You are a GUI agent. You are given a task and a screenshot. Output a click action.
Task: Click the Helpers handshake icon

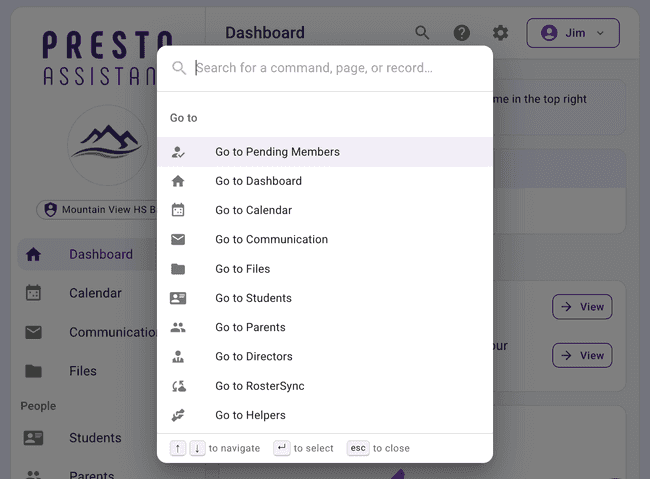178,415
